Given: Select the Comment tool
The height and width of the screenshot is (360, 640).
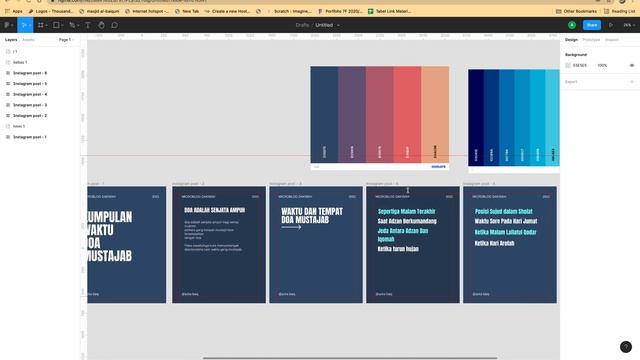Looking at the screenshot, I should coord(115,25).
